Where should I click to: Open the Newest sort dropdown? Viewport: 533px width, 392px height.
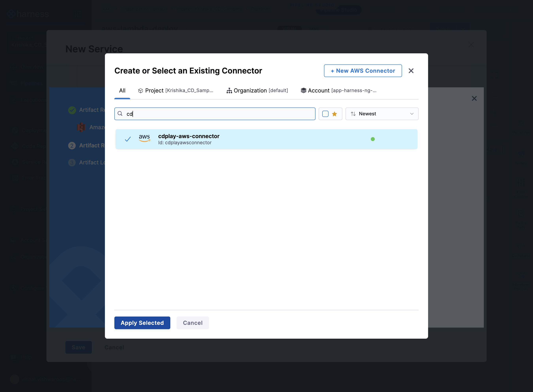pos(382,114)
